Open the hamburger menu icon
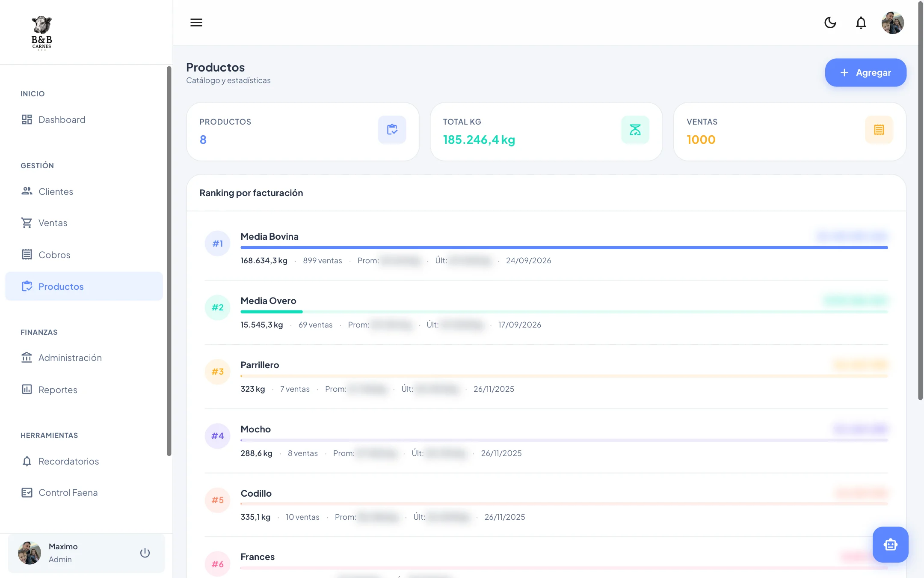This screenshot has height=578, width=924. point(196,22)
